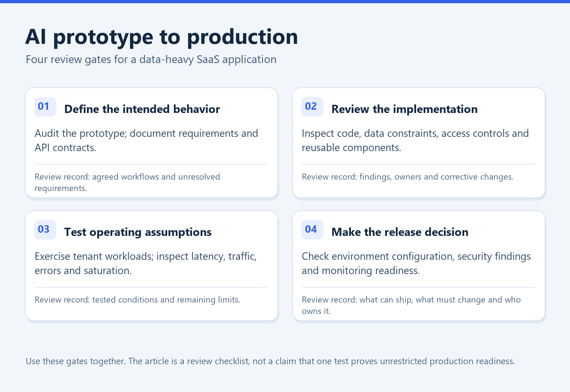Image resolution: width=570 pixels, height=392 pixels.
Task: Click review record 'tested conditions and remaining limits'
Action: click(138, 300)
